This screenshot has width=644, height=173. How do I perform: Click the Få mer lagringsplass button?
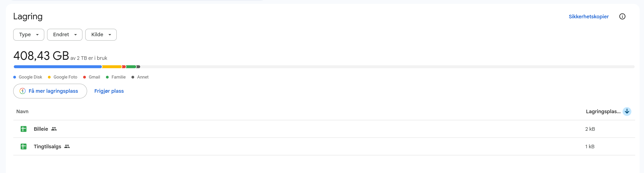(x=50, y=91)
